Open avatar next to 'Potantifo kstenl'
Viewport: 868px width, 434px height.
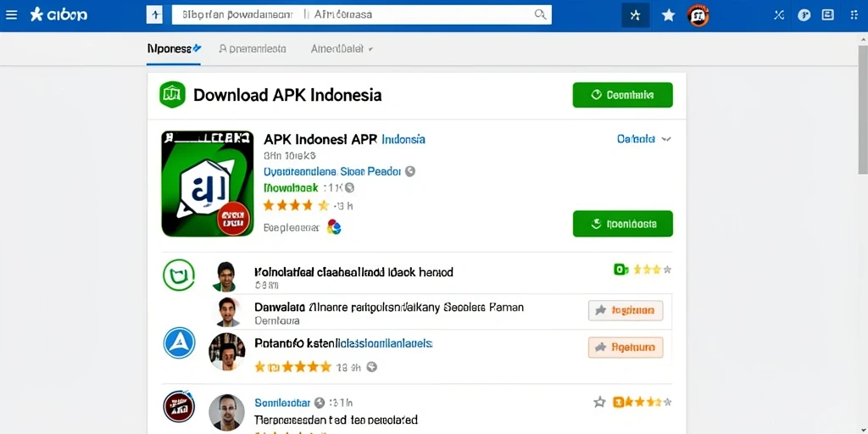tap(227, 352)
